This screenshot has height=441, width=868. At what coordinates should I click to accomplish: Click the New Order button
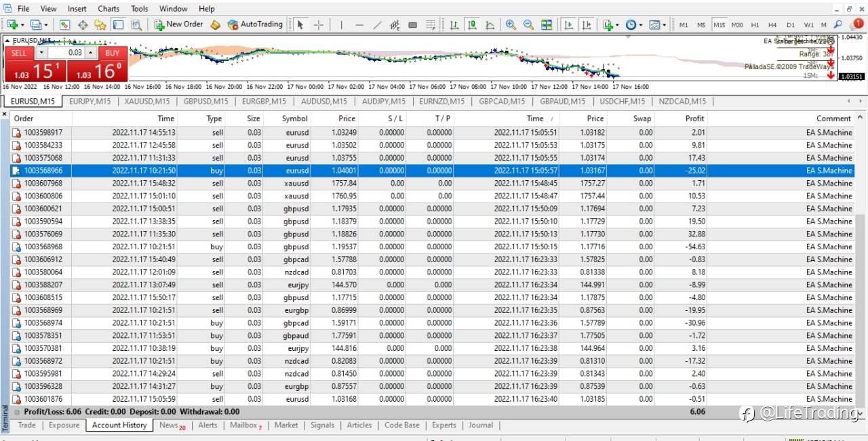point(178,24)
